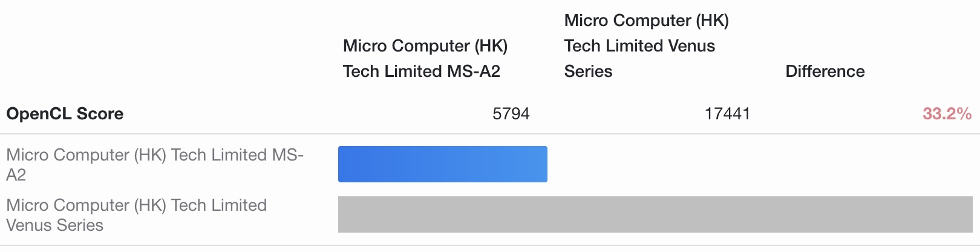Click the gray MS- chart label's first line

155,155
